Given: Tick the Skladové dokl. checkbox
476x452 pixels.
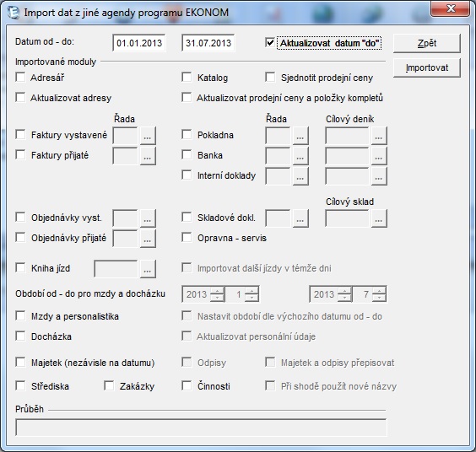Looking at the screenshot, I should pos(187,218).
